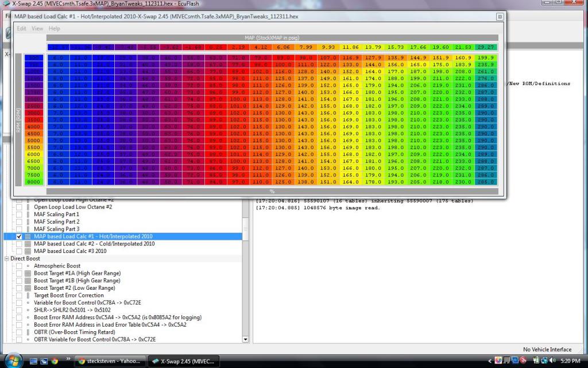The image size is (588, 368).
Task: Check the MAF Scaling Part 1 checkbox
Action: click(19, 214)
